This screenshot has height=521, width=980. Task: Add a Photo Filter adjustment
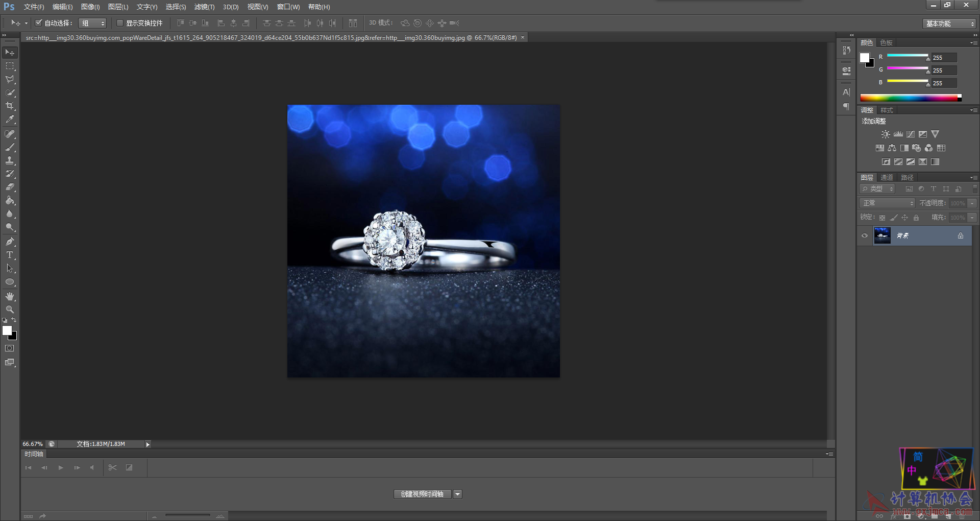(917, 148)
